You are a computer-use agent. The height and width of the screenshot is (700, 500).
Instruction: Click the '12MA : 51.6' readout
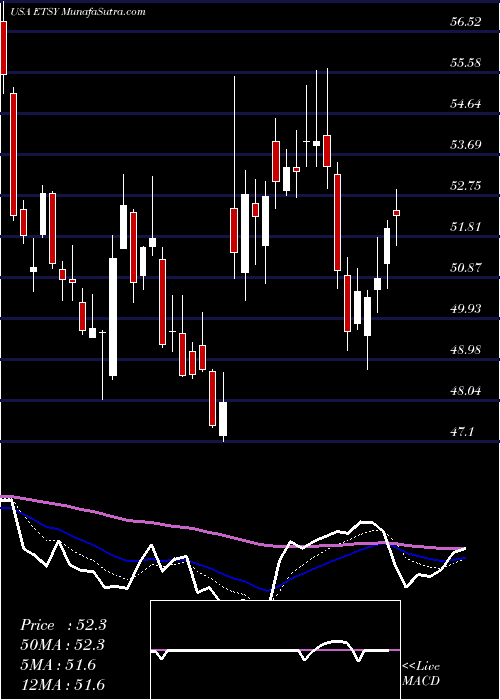(63, 685)
